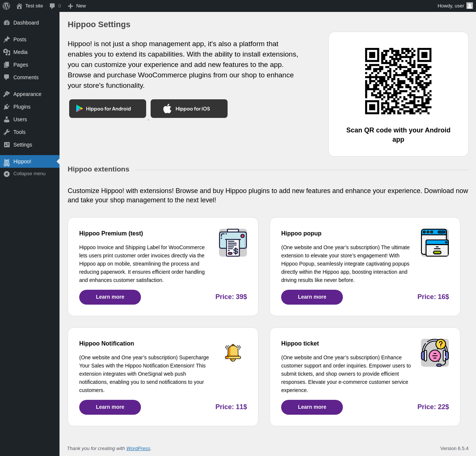Learn more about Hippoo ticket
This screenshot has width=476, height=456.
pos(312,407)
